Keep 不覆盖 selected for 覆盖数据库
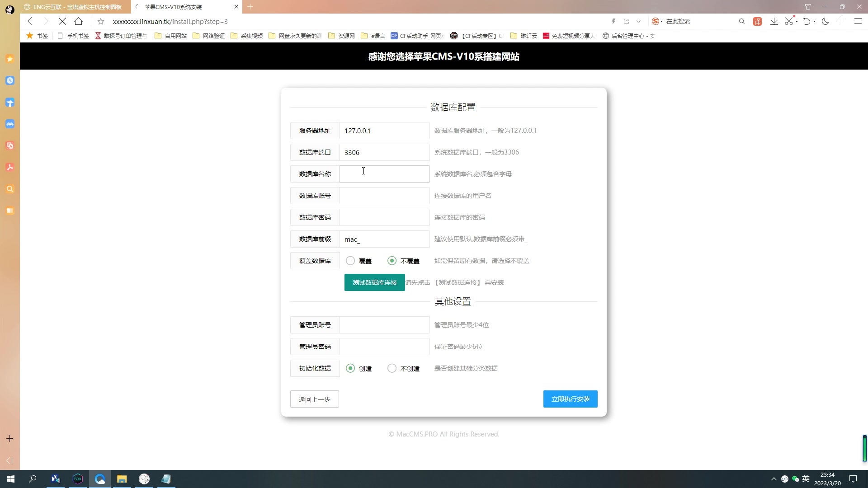The image size is (868, 488). (x=392, y=261)
